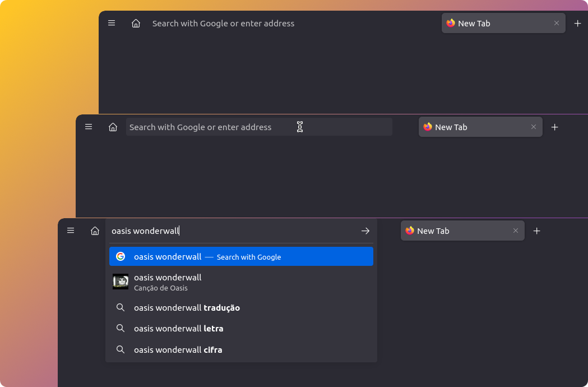Close the New Tab tab in the front window

coord(516,231)
